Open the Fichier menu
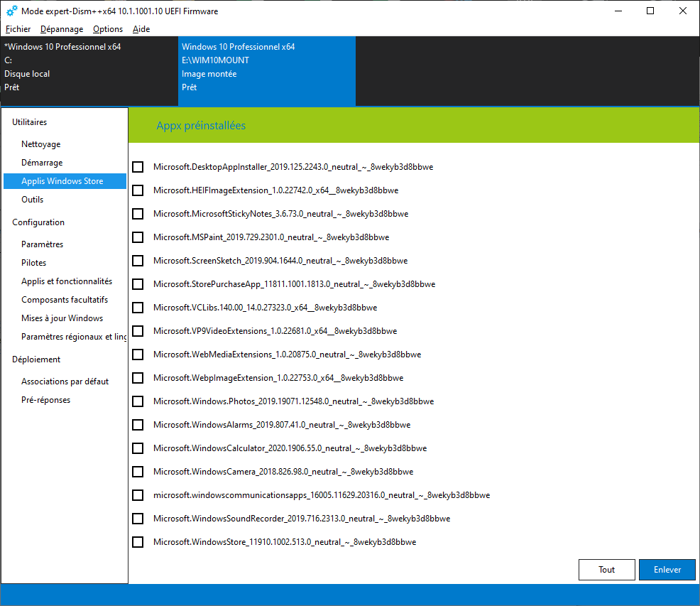 [18, 29]
